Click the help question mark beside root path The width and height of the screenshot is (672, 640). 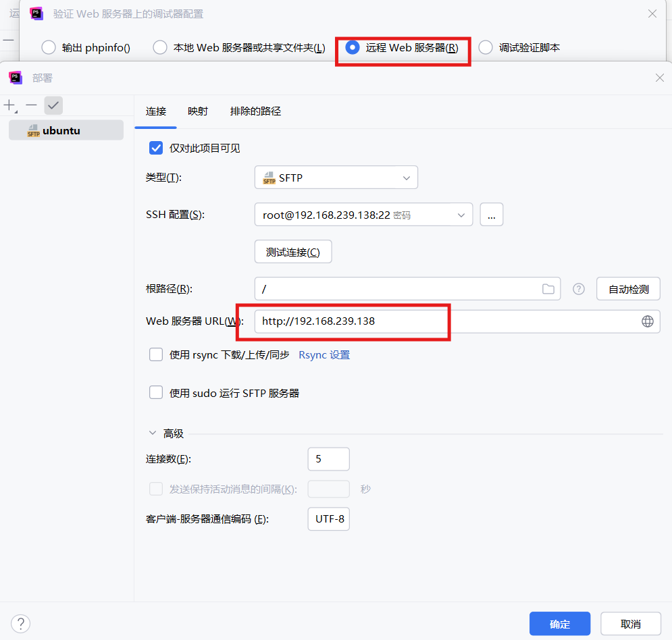(x=579, y=289)
